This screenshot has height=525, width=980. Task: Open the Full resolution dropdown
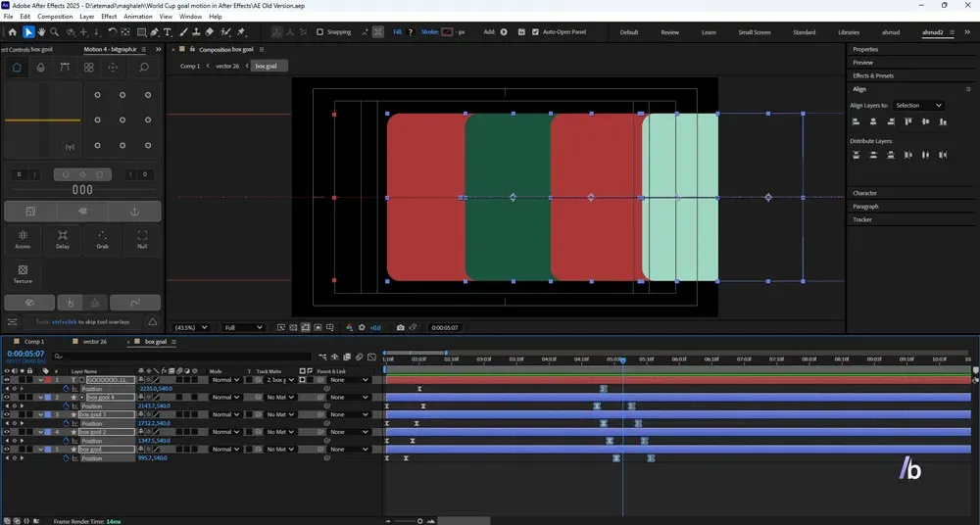(x=244, y=327)
